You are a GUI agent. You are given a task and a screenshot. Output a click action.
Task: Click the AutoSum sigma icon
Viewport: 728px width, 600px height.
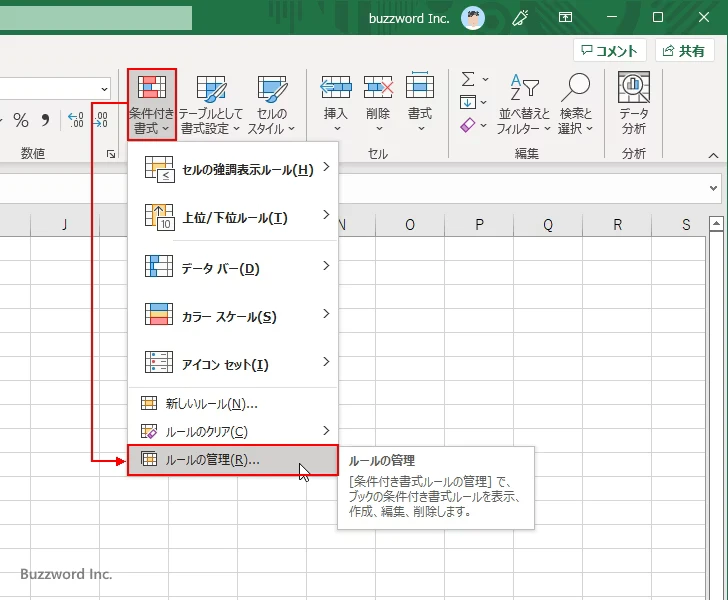[468, 79]
